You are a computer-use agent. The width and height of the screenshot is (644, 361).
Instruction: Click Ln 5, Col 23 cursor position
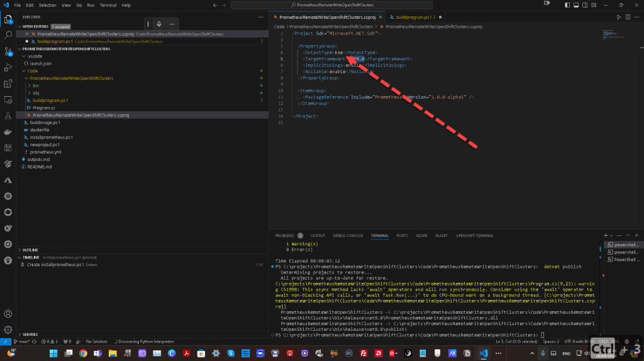516,342
